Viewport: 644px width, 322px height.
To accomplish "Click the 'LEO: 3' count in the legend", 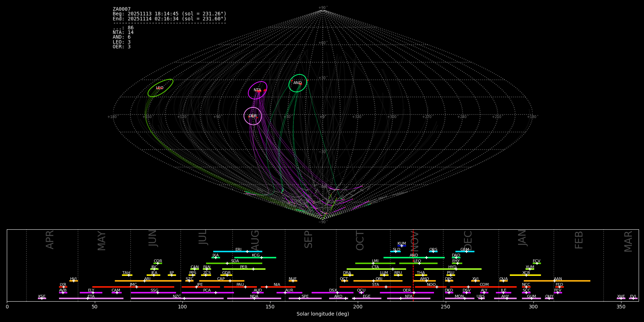I will (x=122, y=42).
